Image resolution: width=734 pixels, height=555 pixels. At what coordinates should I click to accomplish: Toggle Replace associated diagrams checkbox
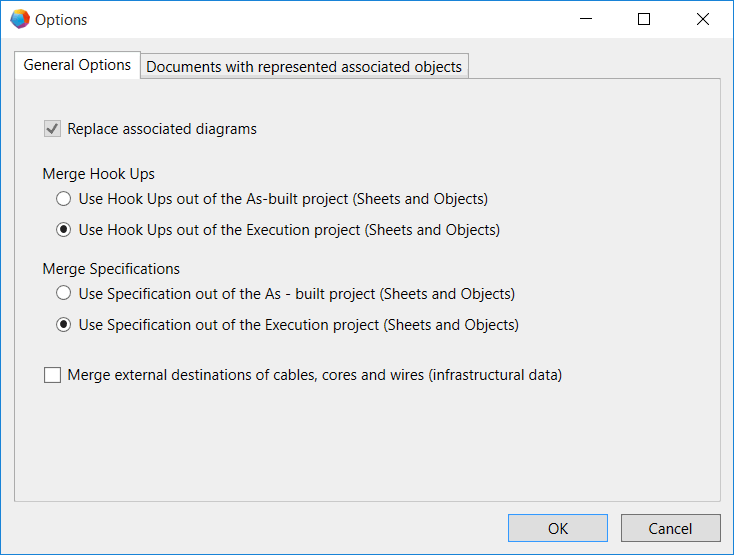[x=52, y=129]
